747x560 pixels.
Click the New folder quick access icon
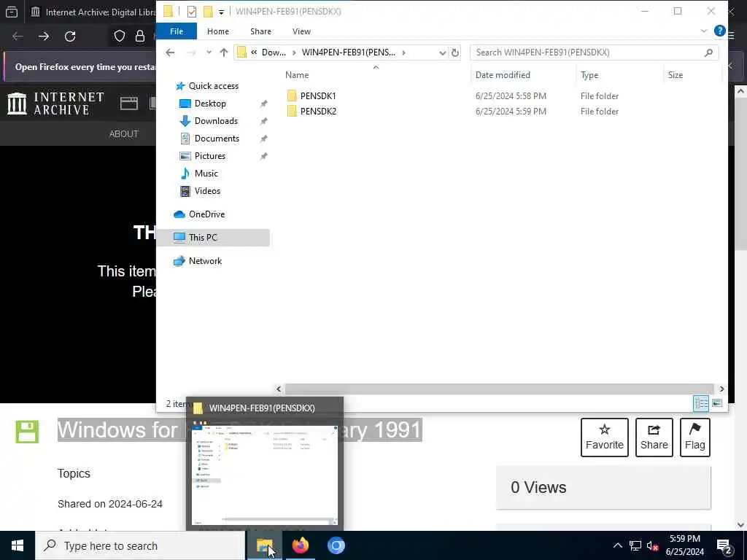[208, 12]
